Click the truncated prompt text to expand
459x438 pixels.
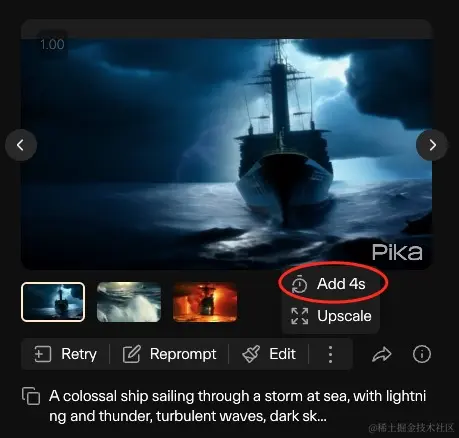tap(237, 406)
